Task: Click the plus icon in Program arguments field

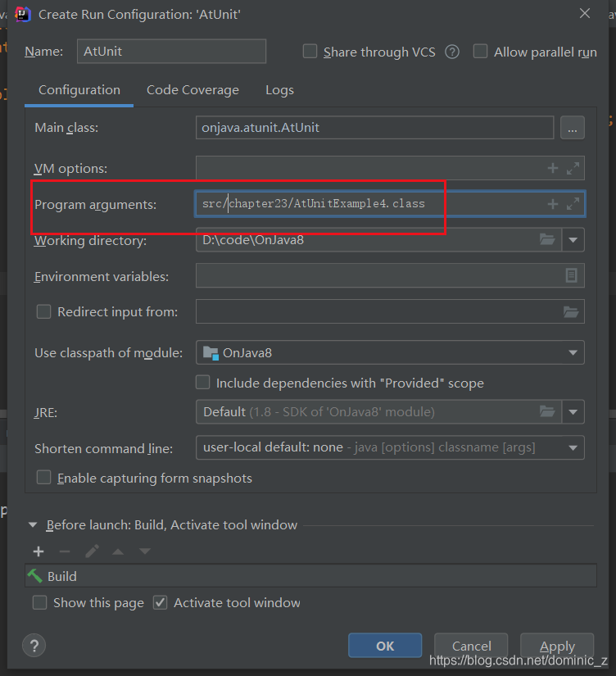Action: (x=553, y=204)
